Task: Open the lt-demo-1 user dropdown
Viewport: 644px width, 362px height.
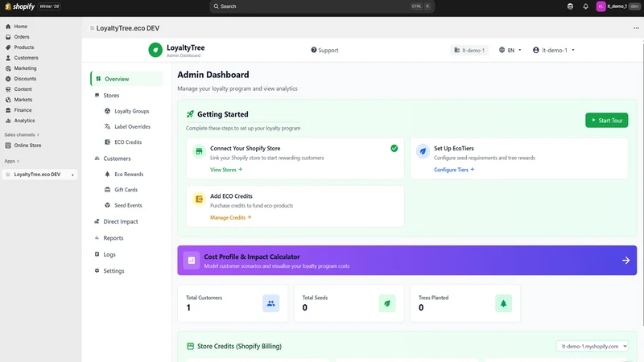Action: pyautogui.click(x=554, y=50)
